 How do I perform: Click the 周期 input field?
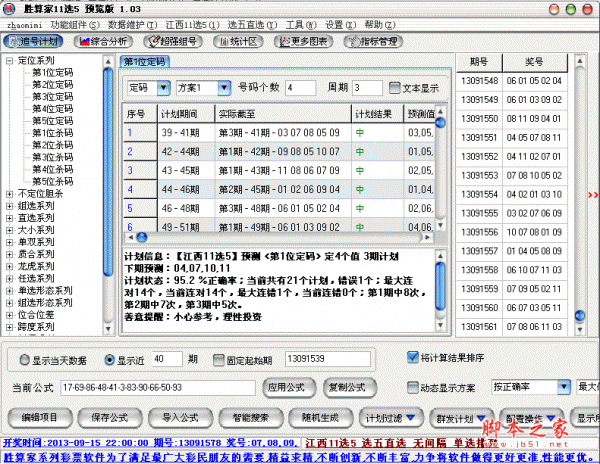tap(367, 88)
